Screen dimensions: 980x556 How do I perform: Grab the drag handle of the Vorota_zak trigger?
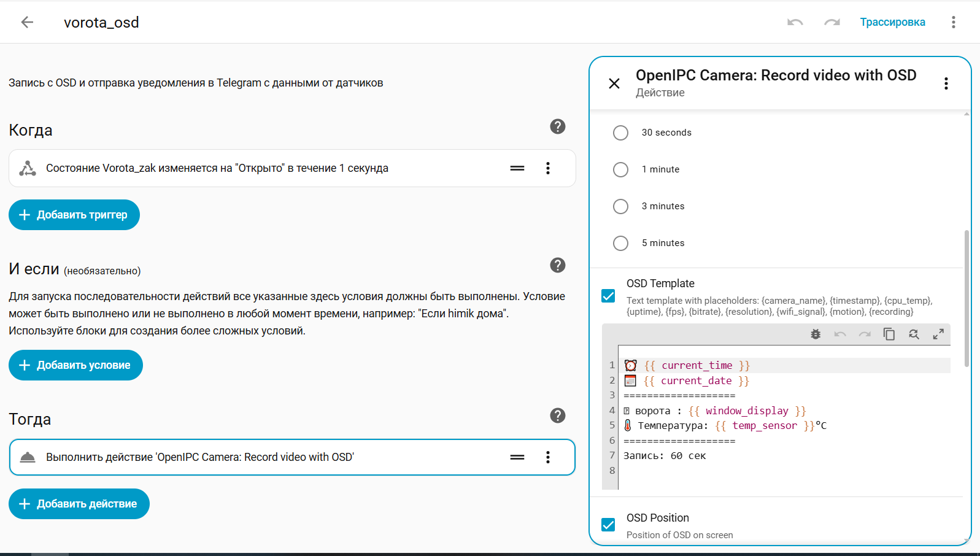[x=517, y=168]
